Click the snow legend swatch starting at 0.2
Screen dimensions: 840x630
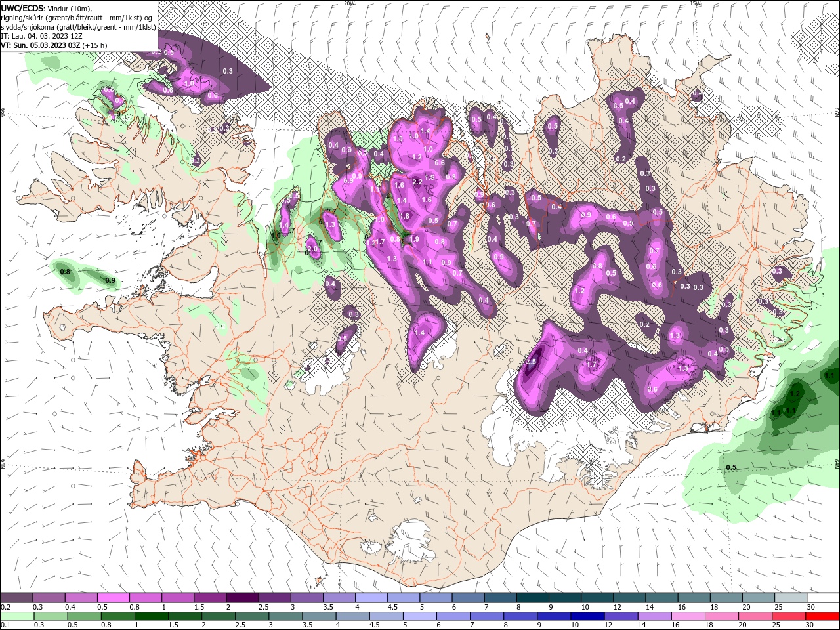point(17,598)
